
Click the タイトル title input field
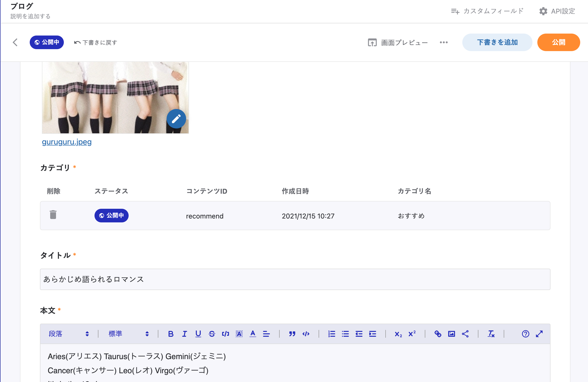[x=295, y=279]
